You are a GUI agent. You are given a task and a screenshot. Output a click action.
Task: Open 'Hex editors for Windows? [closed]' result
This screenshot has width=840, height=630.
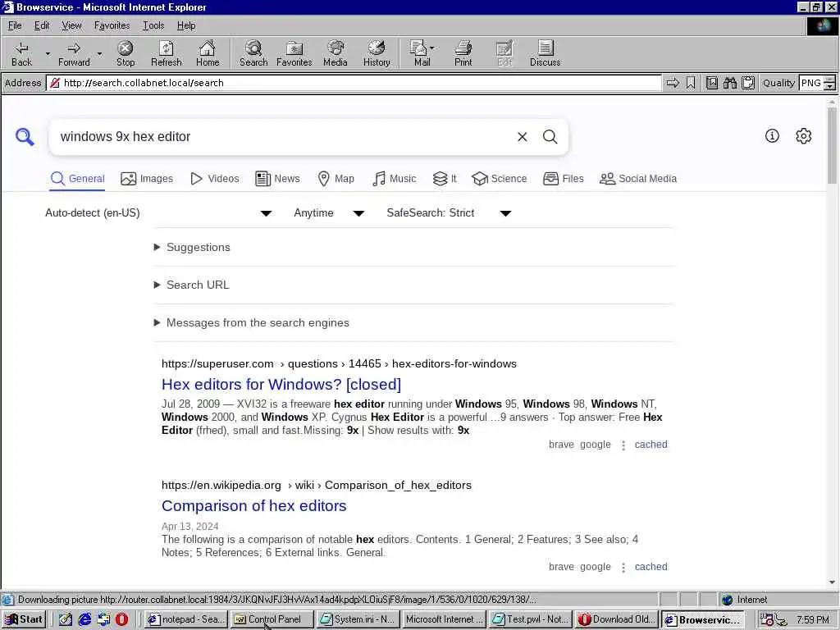281,384
